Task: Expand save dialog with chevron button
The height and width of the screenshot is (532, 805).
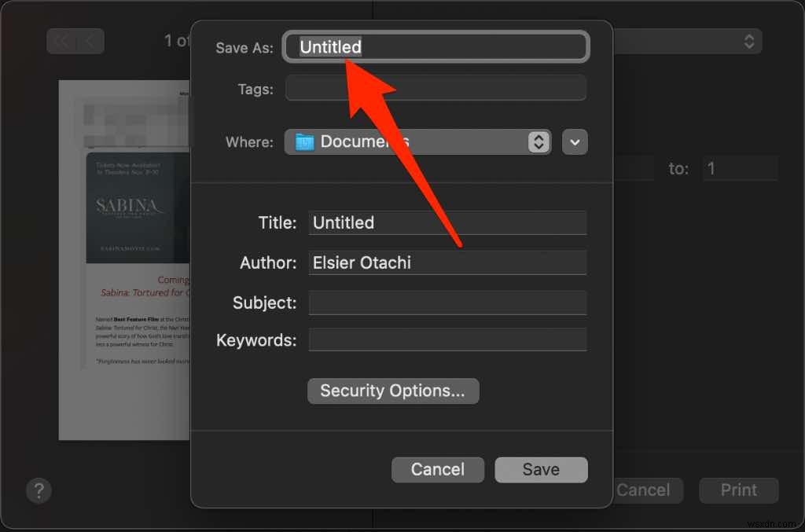Action: click(575, 142)
